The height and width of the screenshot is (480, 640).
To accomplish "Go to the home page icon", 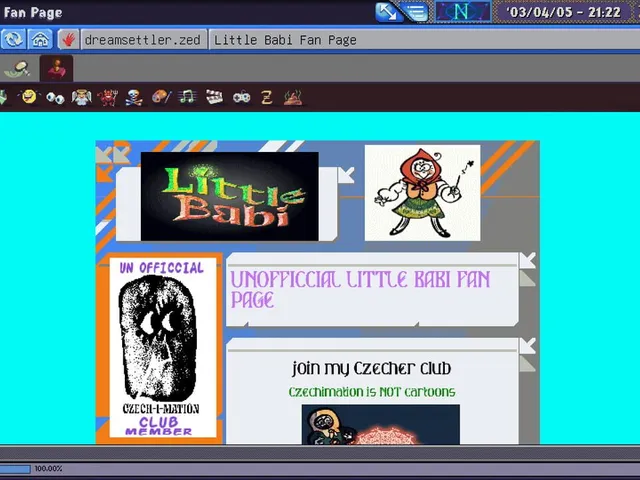I will 40,40.
